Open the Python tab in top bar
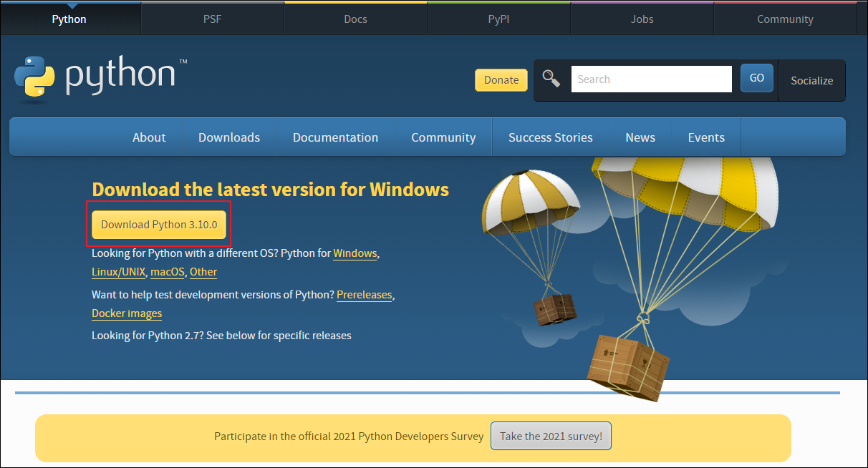Screen dimensions: 868x468 point(69,19)
